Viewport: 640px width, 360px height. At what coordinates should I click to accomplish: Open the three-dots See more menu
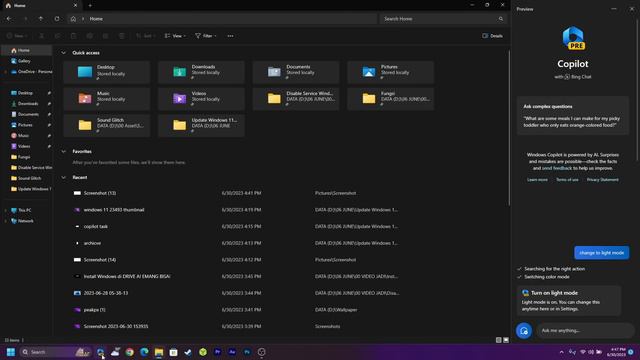click(231, 36)
